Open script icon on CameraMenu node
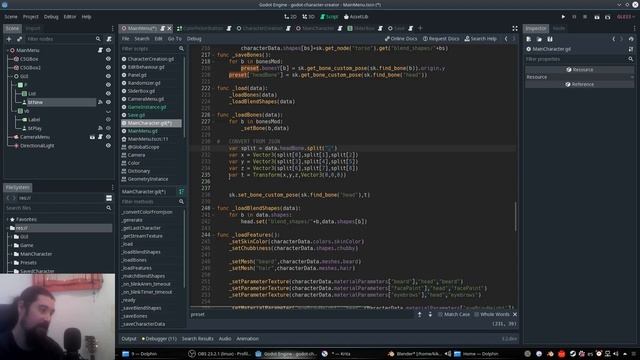The image size is (640, 360). 100,137
